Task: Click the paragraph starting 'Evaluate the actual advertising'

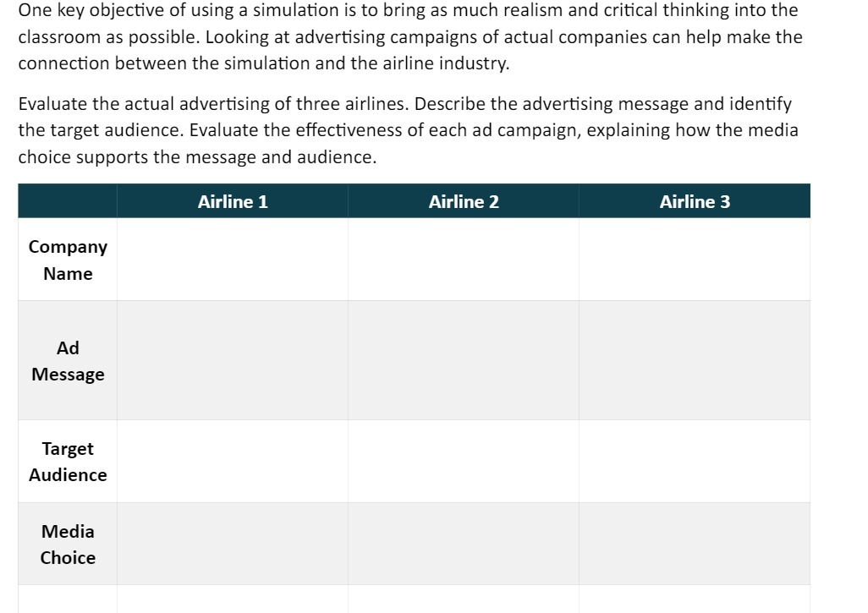Action: [x=408, y=130]
